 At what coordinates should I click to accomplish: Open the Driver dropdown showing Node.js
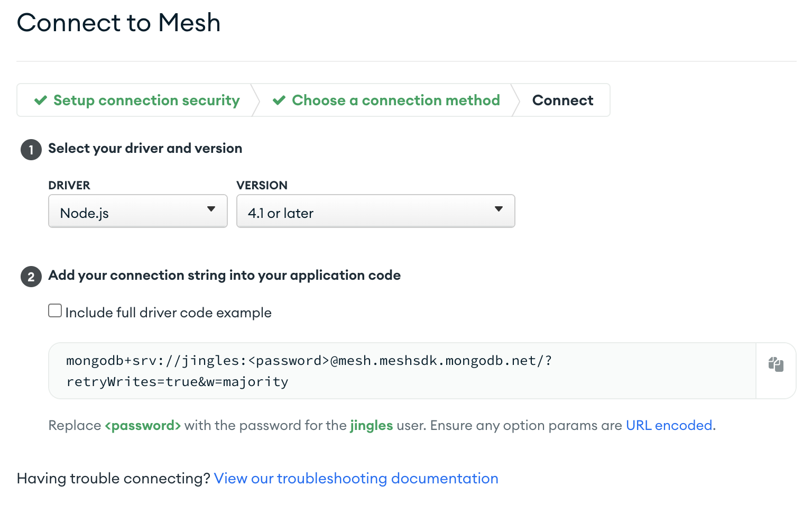pos(138,211)
